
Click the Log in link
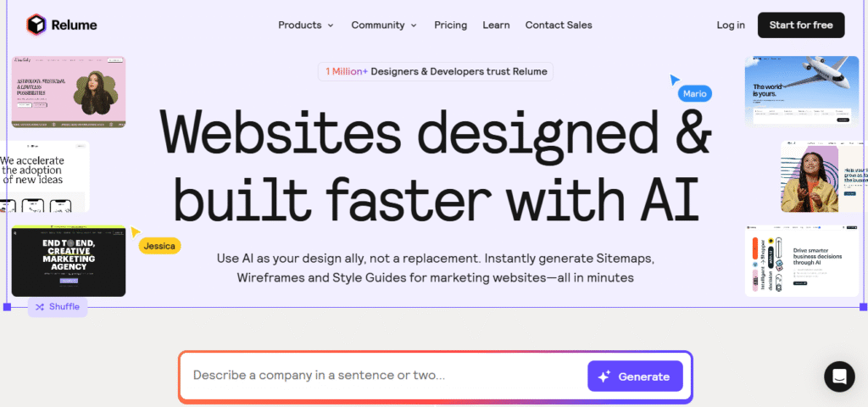coord(731,25)
